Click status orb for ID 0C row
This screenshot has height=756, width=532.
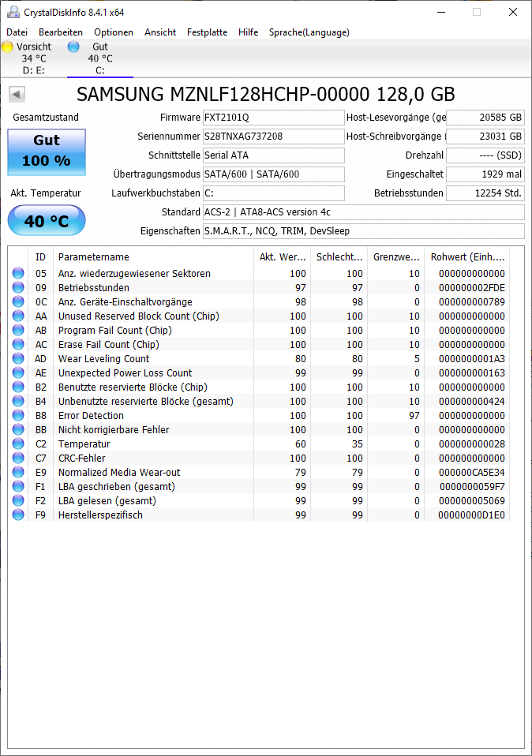[18, 301]
